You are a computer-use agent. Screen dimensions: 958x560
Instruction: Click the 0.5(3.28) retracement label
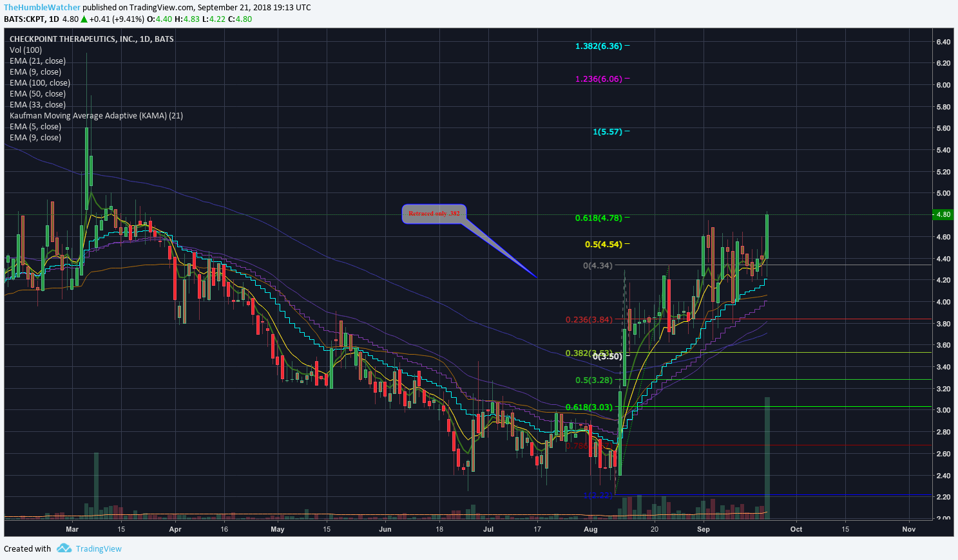click(594, 380)
